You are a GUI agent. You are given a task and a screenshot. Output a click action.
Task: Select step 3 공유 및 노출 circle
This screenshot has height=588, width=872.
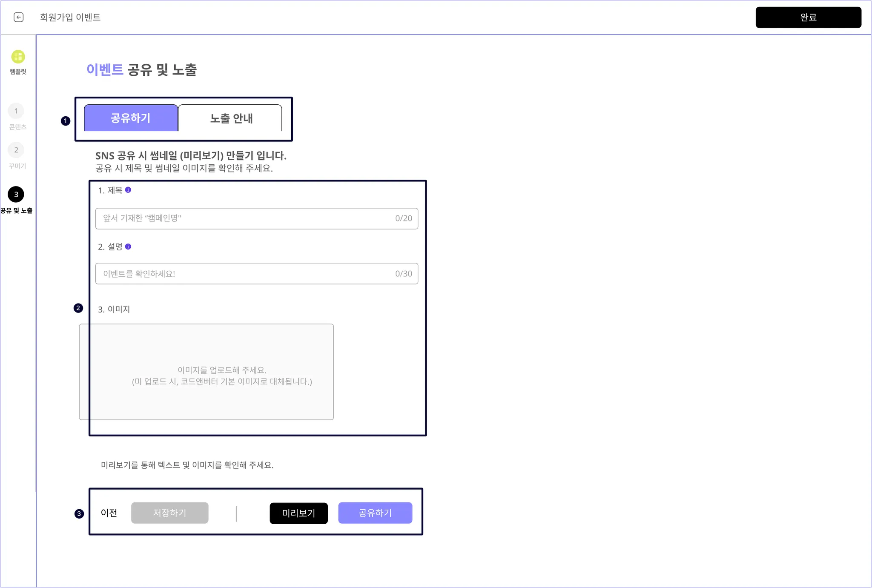coord(16,195)
